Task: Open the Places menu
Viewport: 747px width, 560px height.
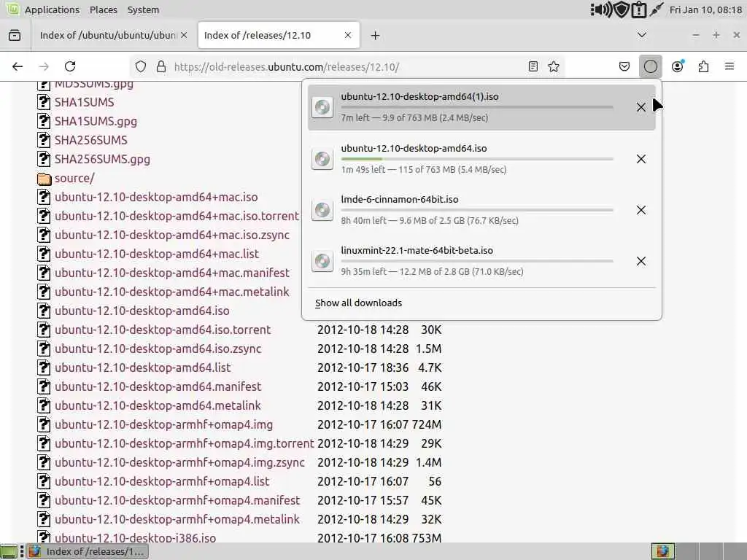Action: point(104,9)
